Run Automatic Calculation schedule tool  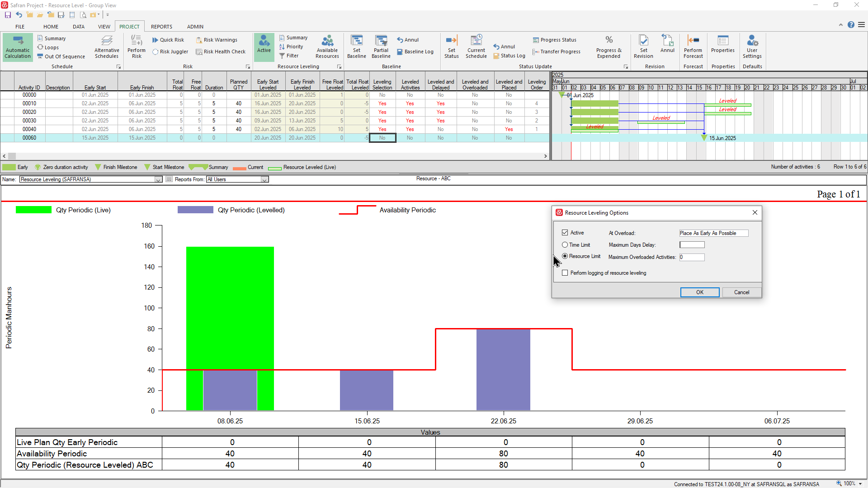coord(18,47)
